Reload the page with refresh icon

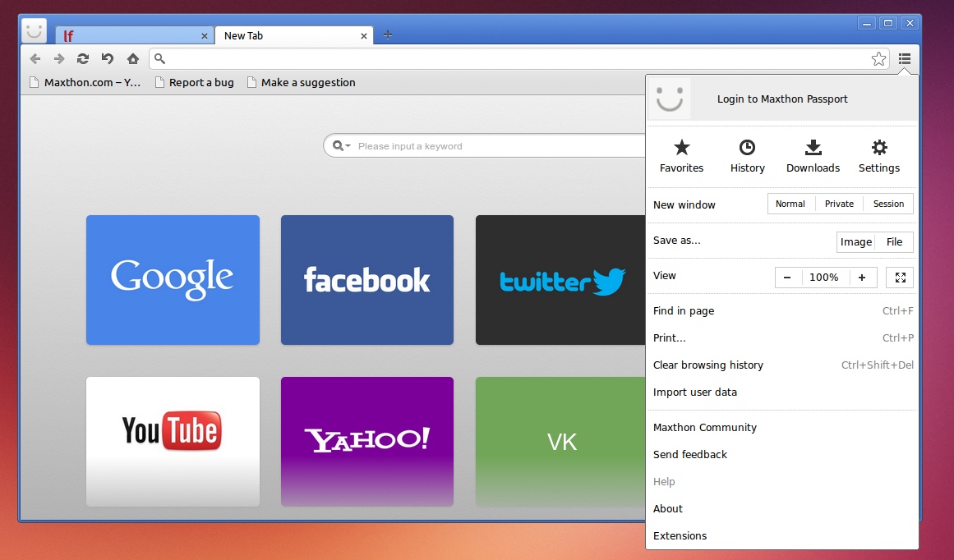coord(83,59)
